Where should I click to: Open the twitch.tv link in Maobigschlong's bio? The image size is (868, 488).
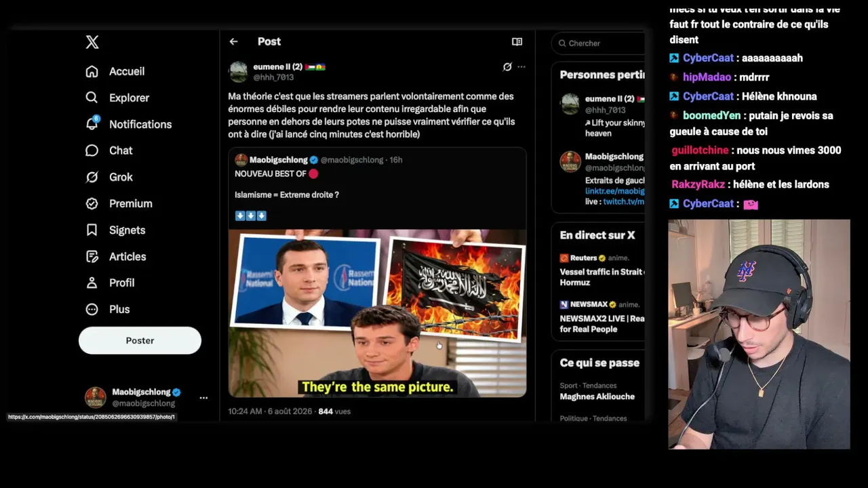click(623, 202)
